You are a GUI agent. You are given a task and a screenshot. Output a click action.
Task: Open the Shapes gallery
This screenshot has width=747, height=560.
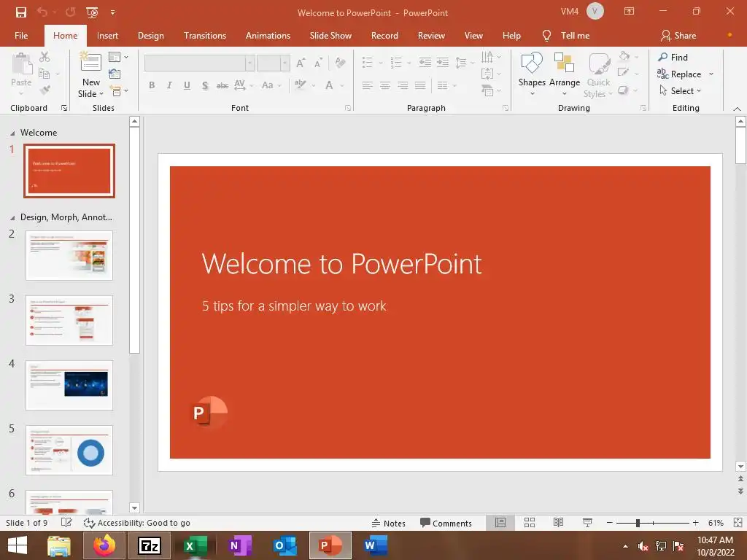532,74
